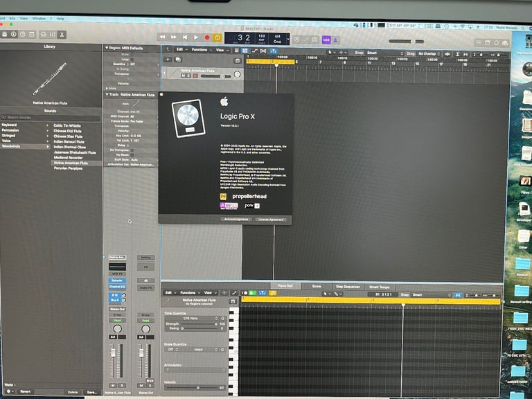Click License Agreement button in About window
Image resolution: width=532 pixels, height=399 pixels.
pos(271,220)
